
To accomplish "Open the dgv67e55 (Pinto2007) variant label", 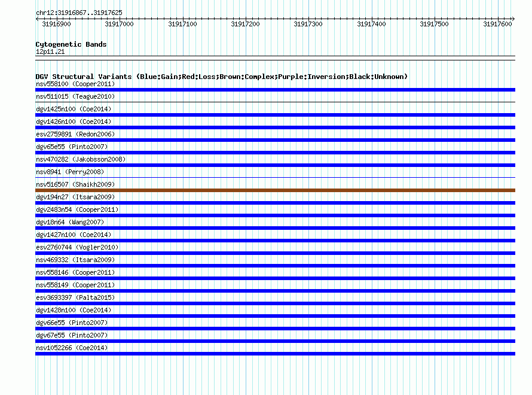I will [72, 335].
